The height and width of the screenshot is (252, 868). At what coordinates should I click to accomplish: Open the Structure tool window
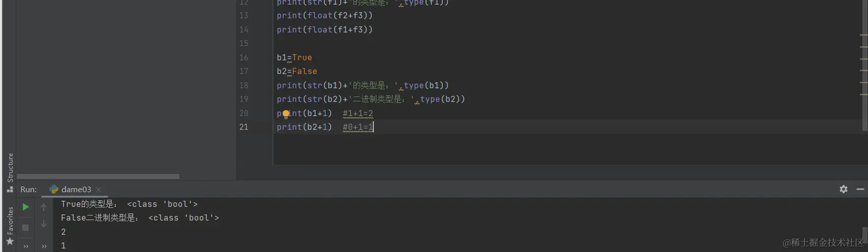[x=10, y=172]
